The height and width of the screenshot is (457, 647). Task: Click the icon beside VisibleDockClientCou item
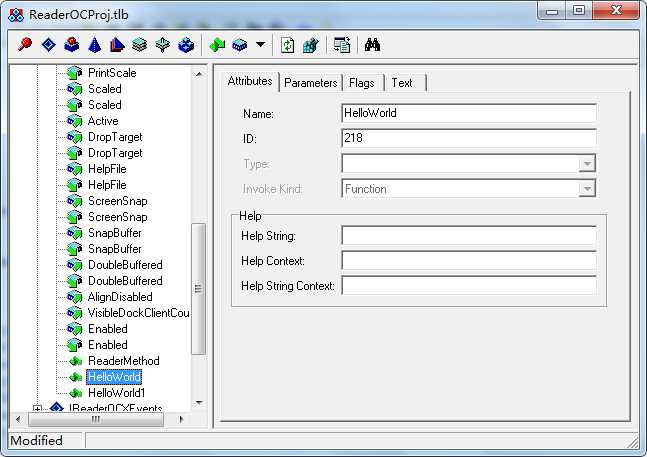pyautogui.click(x=75, y=313)
